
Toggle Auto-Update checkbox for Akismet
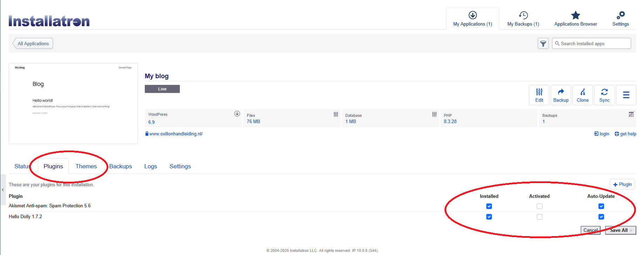click(601, 206)
